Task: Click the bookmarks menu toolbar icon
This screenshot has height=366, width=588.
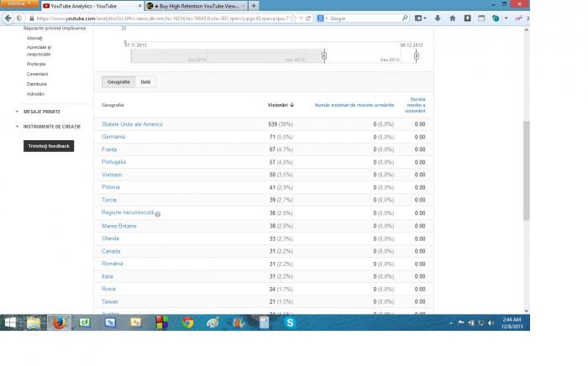Action: (420, 18)
